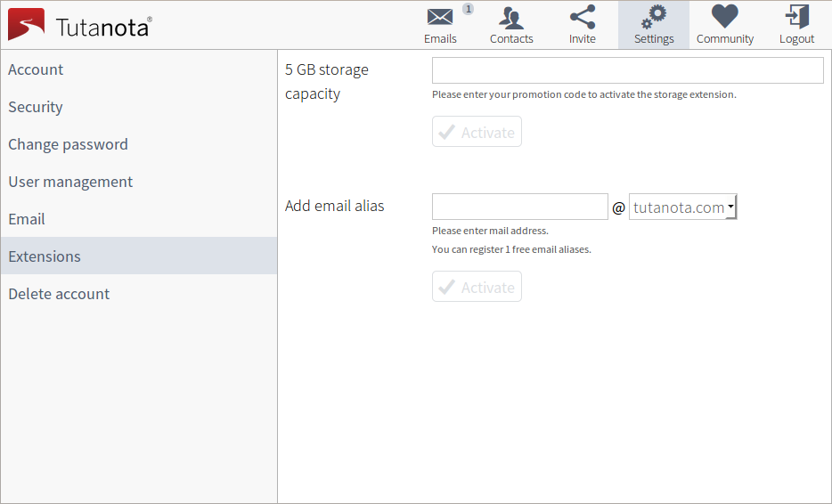Select the Extensions sidebar entry

point(139,256)
